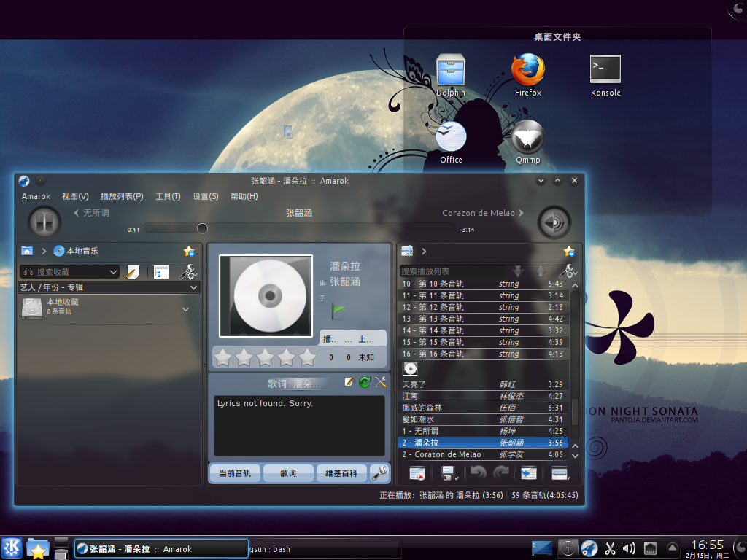
Task: Open the 视图(V) menu
Action: click(x=75, y=196)
